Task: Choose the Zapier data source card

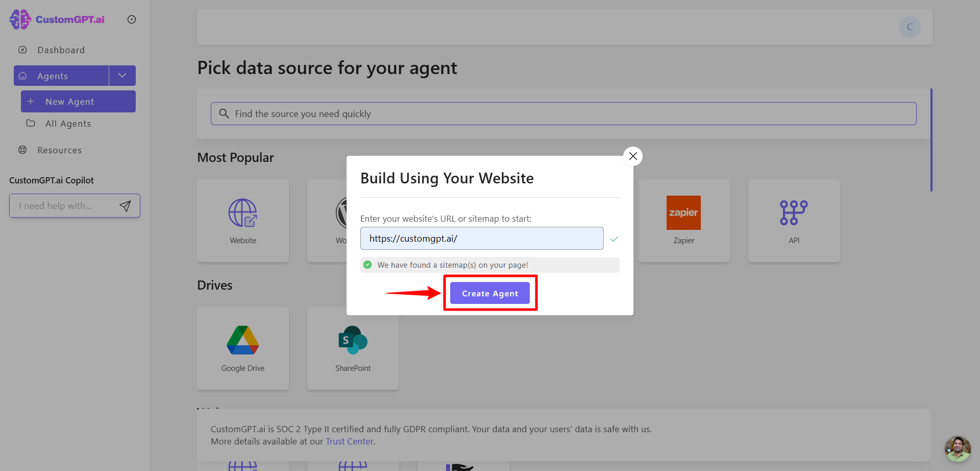Action: (684, 221)
